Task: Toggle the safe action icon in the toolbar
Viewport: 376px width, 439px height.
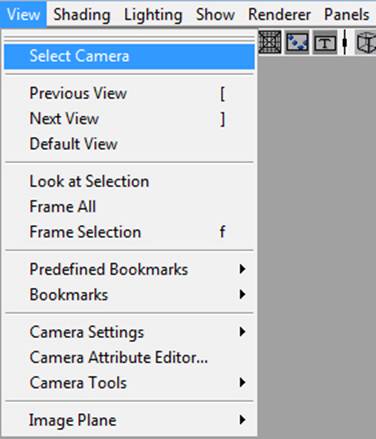Action: pos(297,42)
